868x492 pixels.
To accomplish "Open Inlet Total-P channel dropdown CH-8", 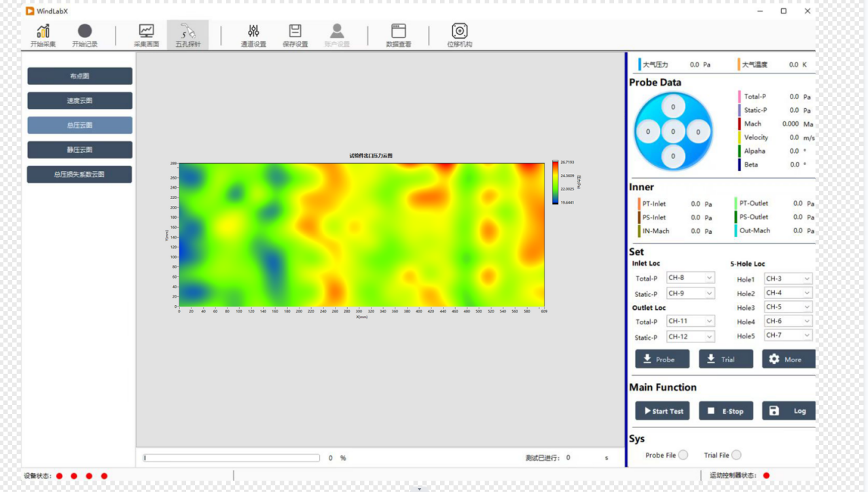I will tap(690, 278).
